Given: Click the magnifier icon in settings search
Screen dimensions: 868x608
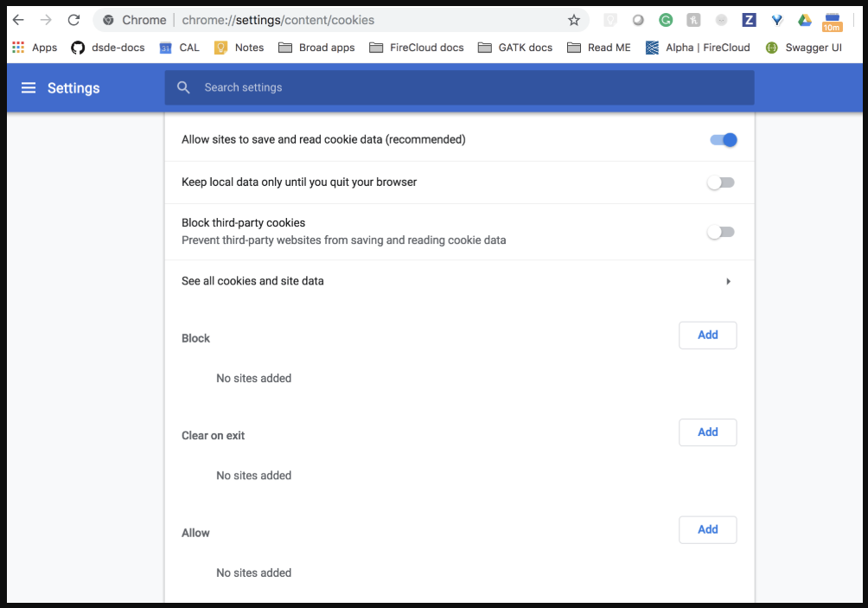Looking at the screenshot, I should tap(183, 87).
